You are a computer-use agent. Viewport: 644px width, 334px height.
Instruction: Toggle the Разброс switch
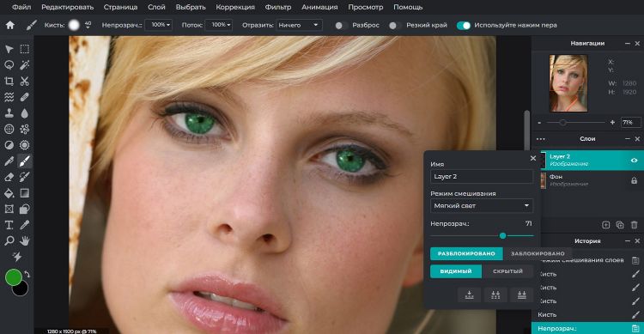click(340, 26)
